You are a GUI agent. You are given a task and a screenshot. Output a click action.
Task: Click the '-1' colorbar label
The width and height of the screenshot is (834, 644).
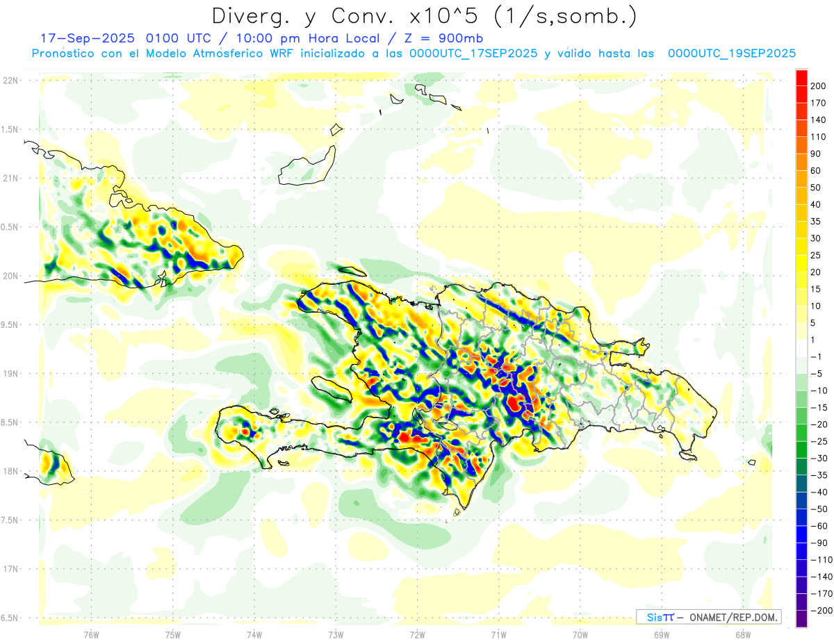click(816, 356)
